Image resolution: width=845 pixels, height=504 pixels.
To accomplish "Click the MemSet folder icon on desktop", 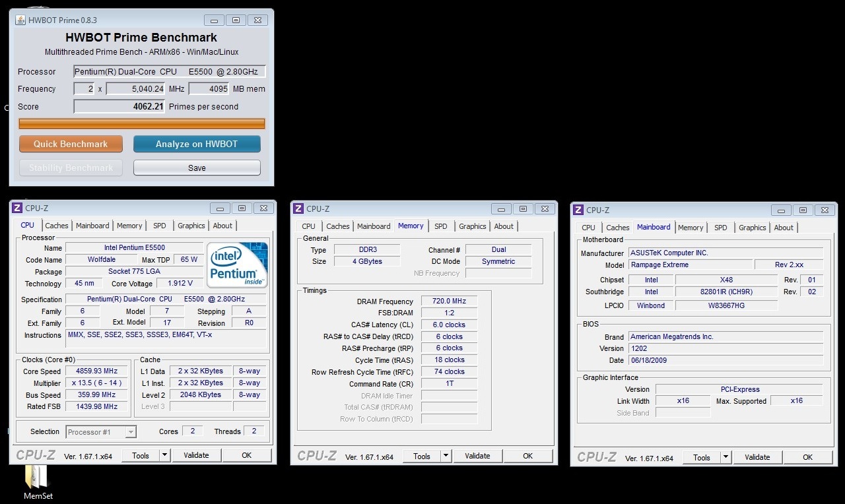I will [38, 476].
